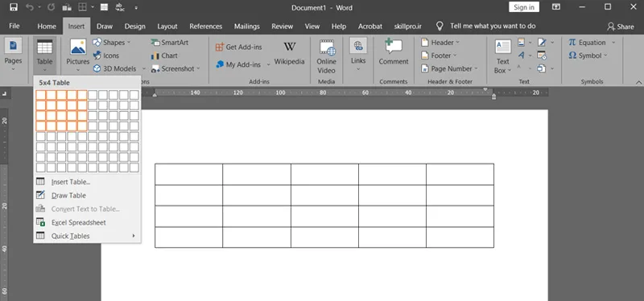This screenshot has width=644, height=301.
Task: Switch to the Design tab
Action: [134, 26]
